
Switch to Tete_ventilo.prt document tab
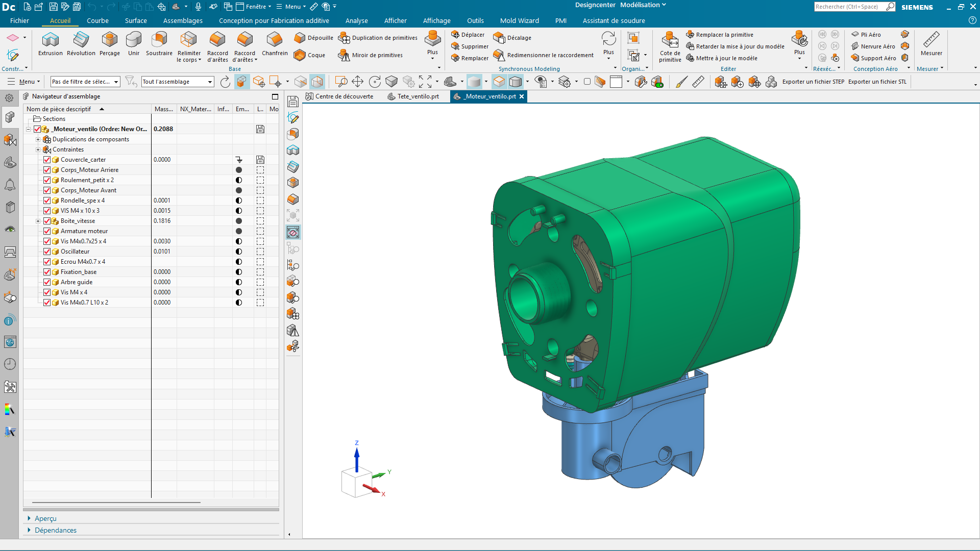(413, 96)
